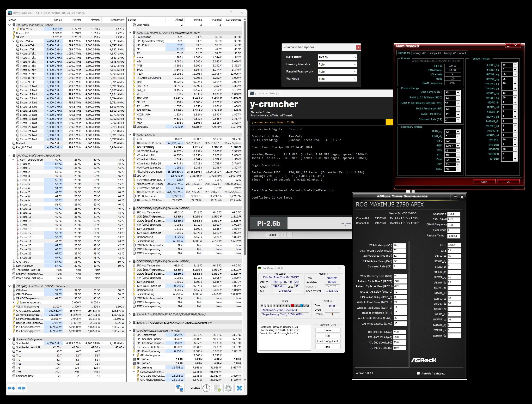
Task: Expand the S.M.A.R.T. KINGSTON sensor group
Action: coord(130,314)
